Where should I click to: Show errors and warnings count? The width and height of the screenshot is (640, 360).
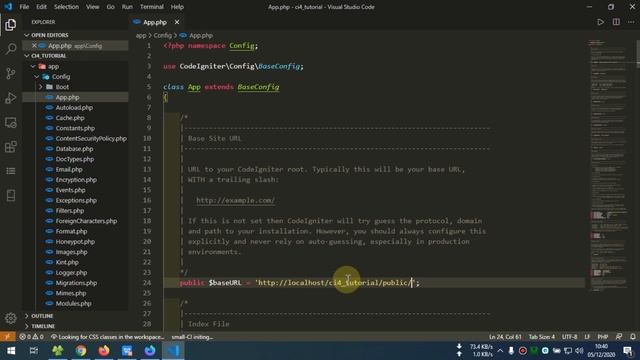click(31, 337)
